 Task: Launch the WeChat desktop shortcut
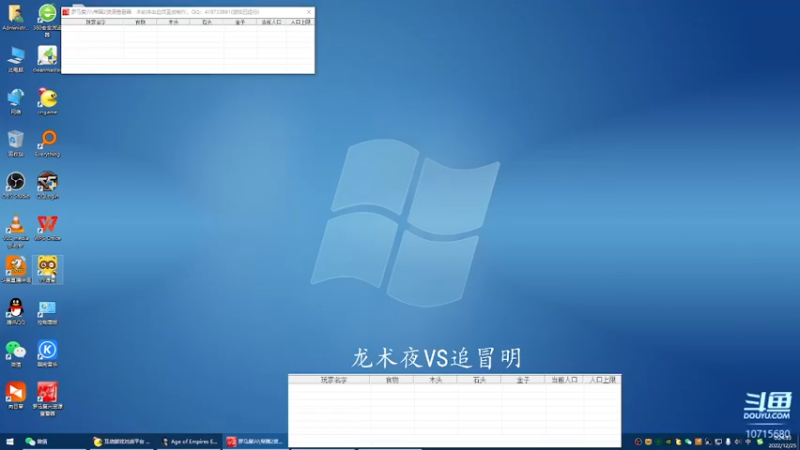[16, 354]
